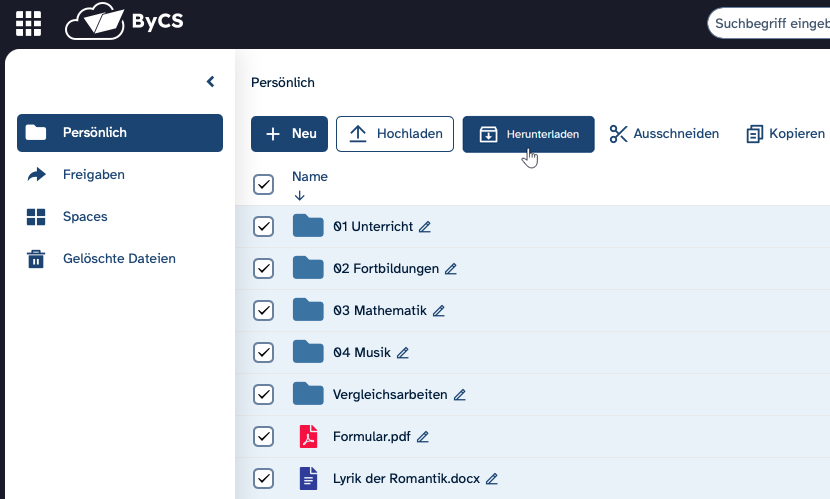
Task: Click the Lyrik der Romantik document icon
Action: pyautogui.click(x=308, y=478)
